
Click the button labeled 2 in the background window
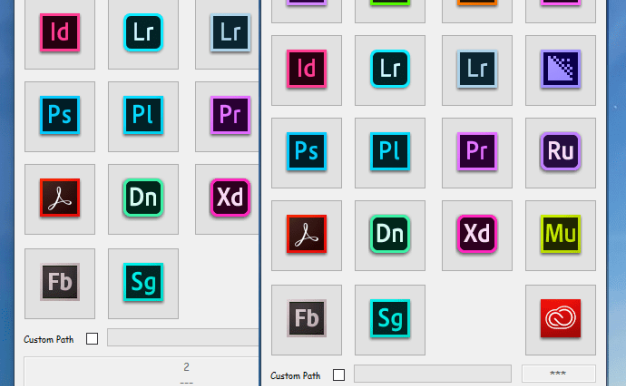coord(141,372)
